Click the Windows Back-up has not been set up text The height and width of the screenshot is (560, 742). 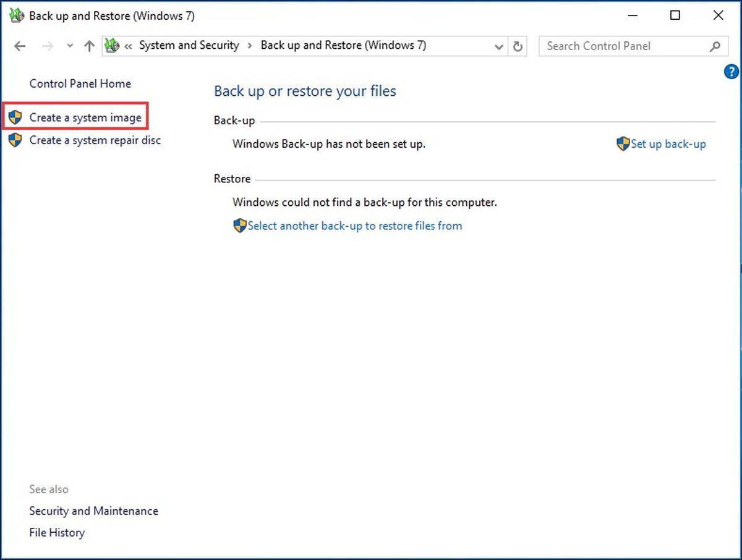pyautogui.click(x=329, y=144)
